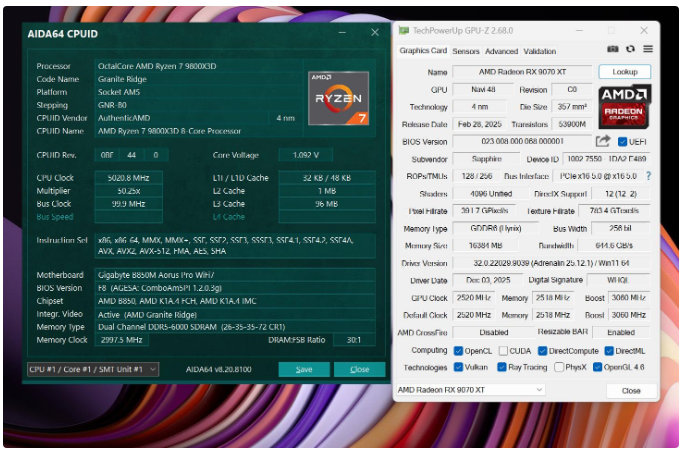
Task: Click the GPU Name field
Action: coord(522,72)
